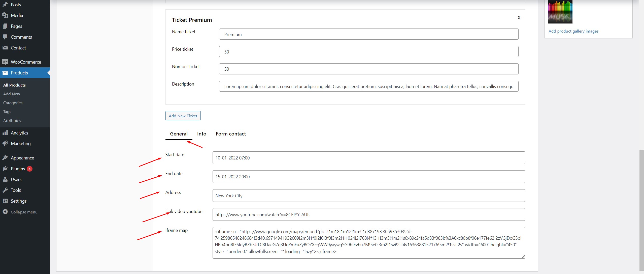
Task: Click the Contact envelope icon
Action: (x=5, y=48)
